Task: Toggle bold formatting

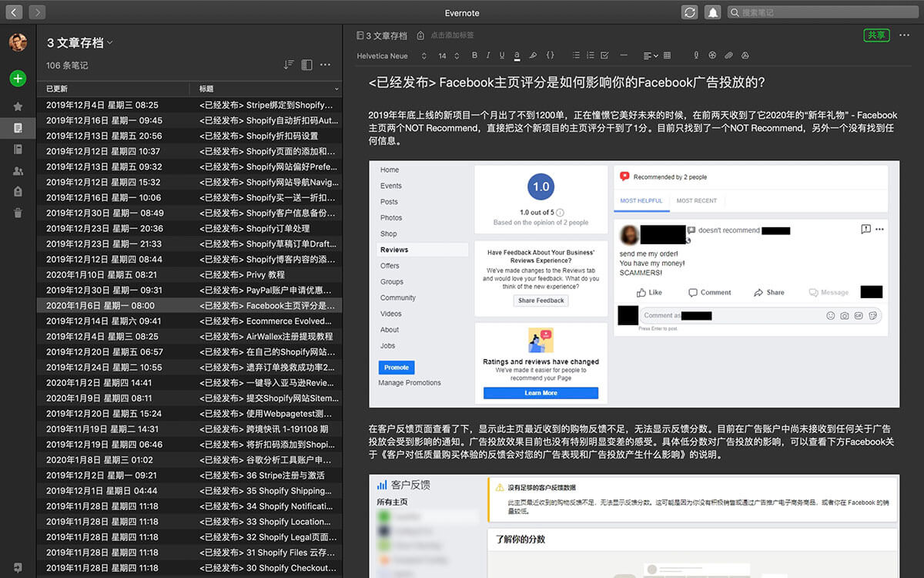Action: tap(474, 55)
